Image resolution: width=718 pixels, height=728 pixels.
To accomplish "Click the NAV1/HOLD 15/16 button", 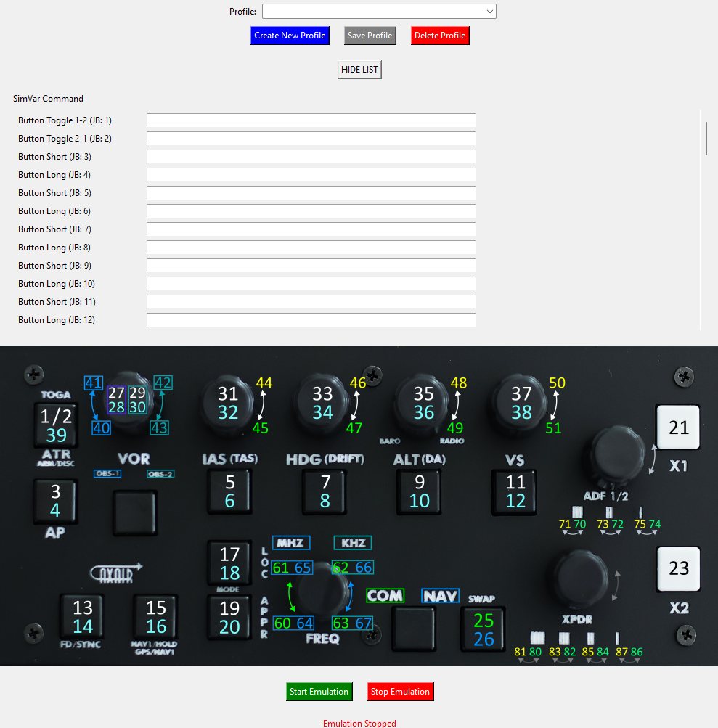I will click(155, 616).
